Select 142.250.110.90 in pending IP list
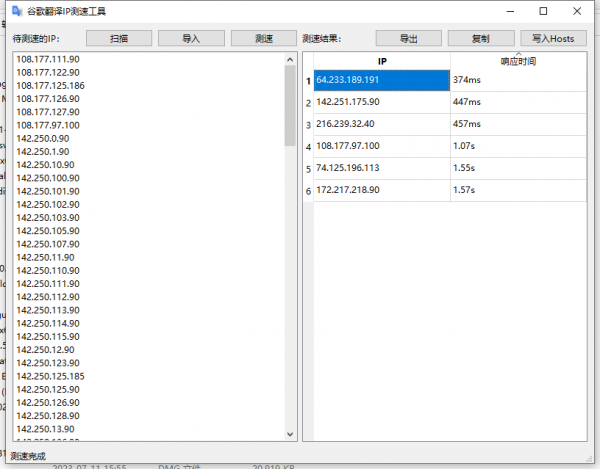 point(48,270)
